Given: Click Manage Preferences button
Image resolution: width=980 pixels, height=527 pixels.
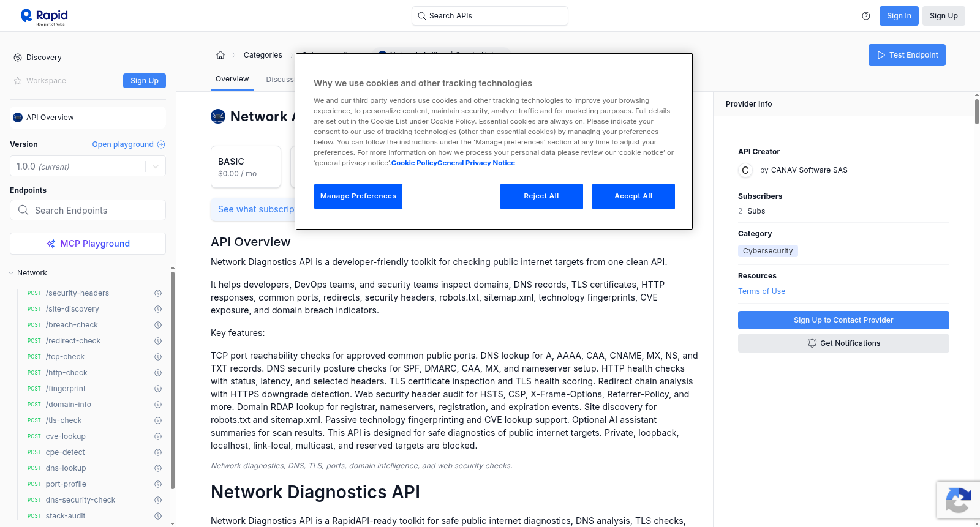Looking at the screenshot, I should (358, 196).
